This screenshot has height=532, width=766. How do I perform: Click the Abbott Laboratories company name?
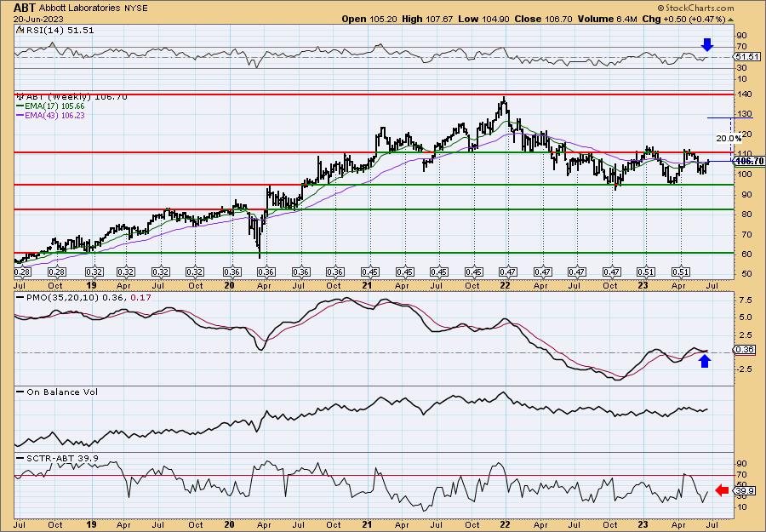[78, 9]
